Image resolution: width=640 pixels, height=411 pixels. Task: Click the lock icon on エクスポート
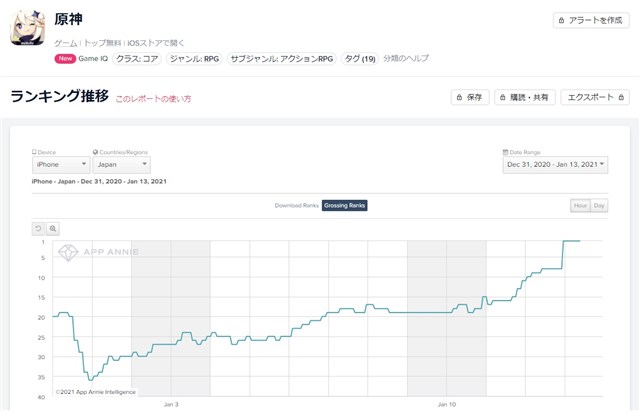621,97
